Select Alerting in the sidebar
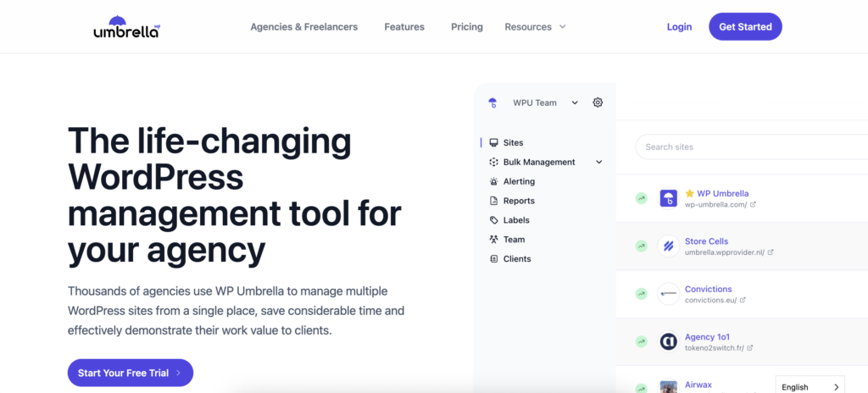The width and height of the screenshot is (868, 393). 519,181
